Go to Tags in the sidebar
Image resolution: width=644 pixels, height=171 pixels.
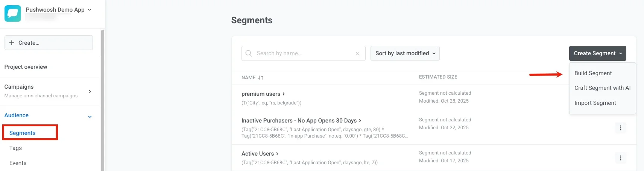click(x=15, y=148)
